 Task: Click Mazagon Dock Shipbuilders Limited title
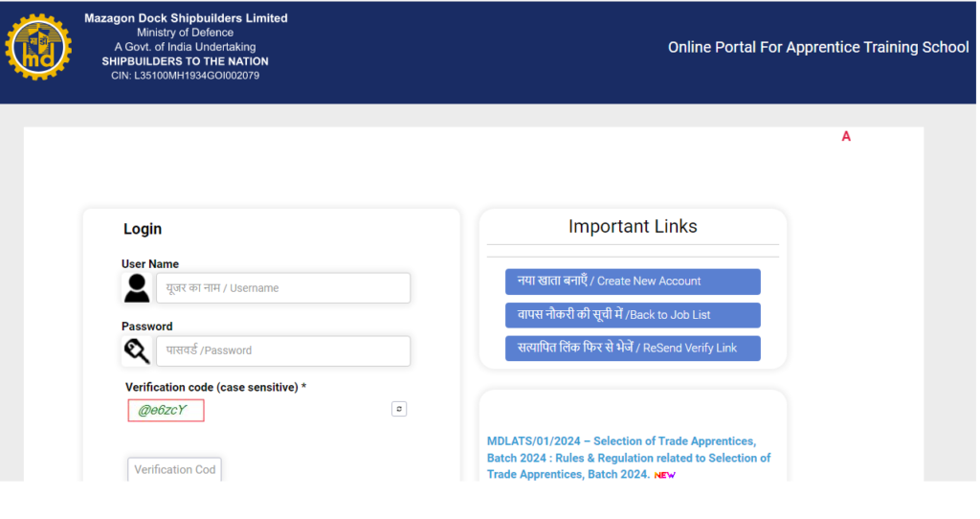pos(186,18)
